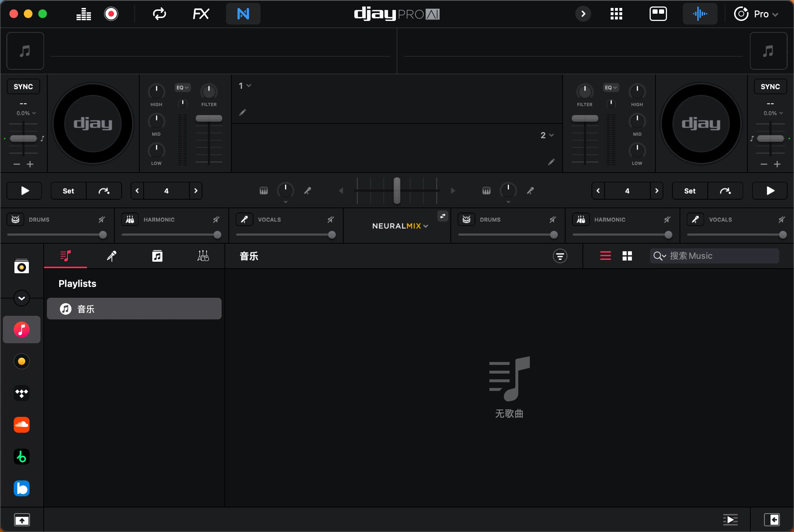Click the DRUMS stem icon left deck
794x532 pixels.
pyautogui.click(x=16, y=219)
